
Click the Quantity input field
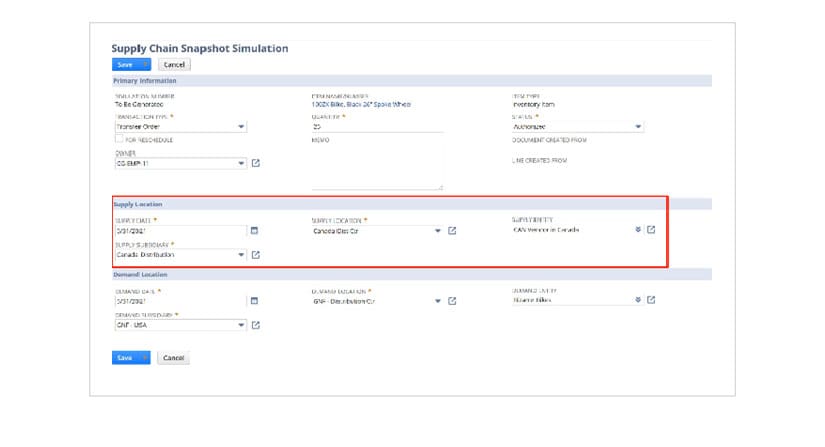[377, 127]
